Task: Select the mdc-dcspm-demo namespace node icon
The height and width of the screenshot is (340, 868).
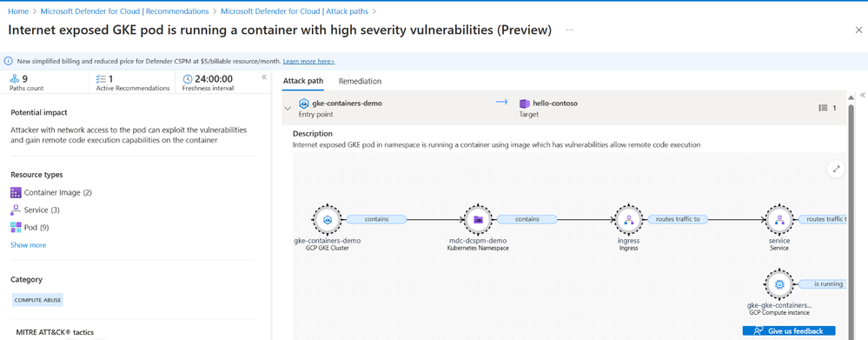Action: (x=478, y=219)
